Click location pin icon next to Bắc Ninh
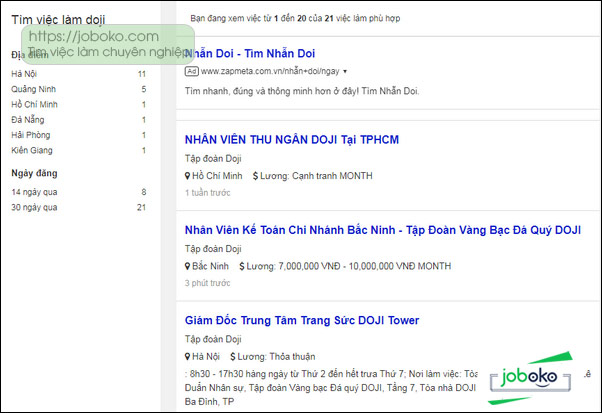Screen dimensions: 602x413 click(187, 266)
